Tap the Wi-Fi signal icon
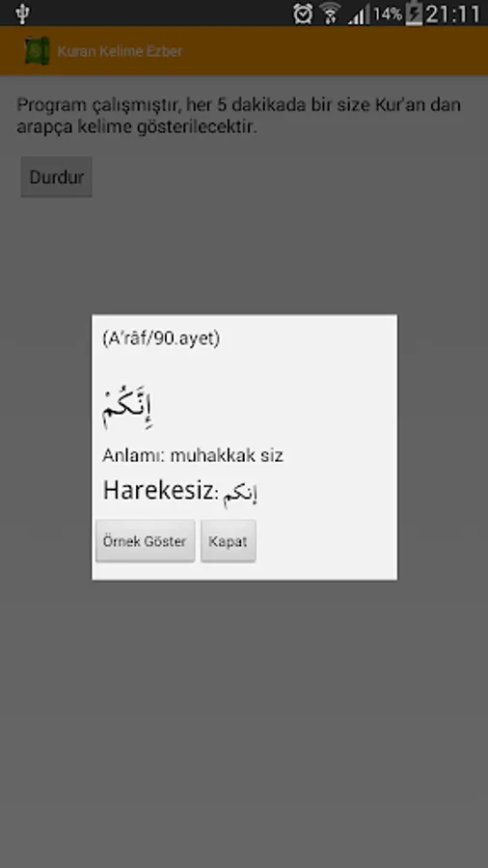The image size is (488, 868). pos(331,14)
